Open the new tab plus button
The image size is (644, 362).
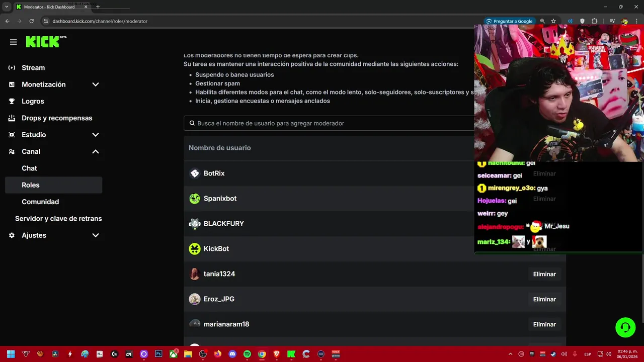click(x=98, y=7)
